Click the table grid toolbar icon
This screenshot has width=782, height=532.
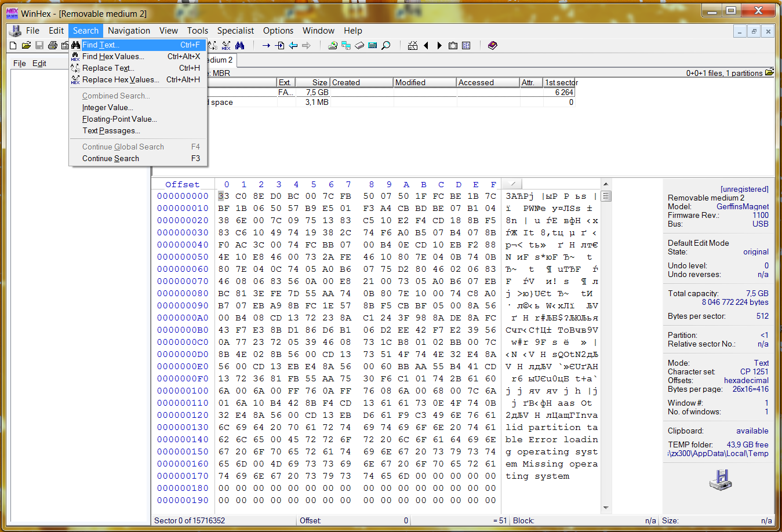466,45
